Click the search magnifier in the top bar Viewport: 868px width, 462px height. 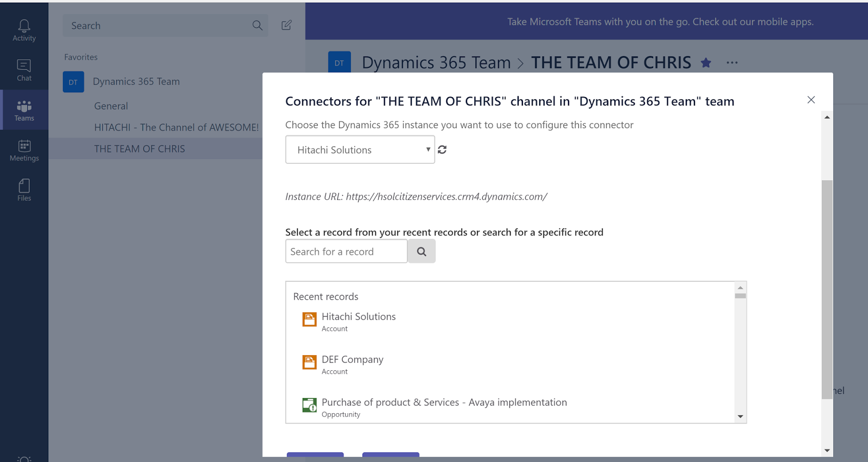tap(257, 26)
